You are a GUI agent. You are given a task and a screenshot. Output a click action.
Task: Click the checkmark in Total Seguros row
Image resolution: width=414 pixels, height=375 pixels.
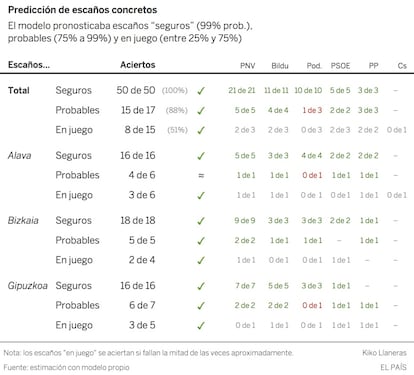[201, 91]
